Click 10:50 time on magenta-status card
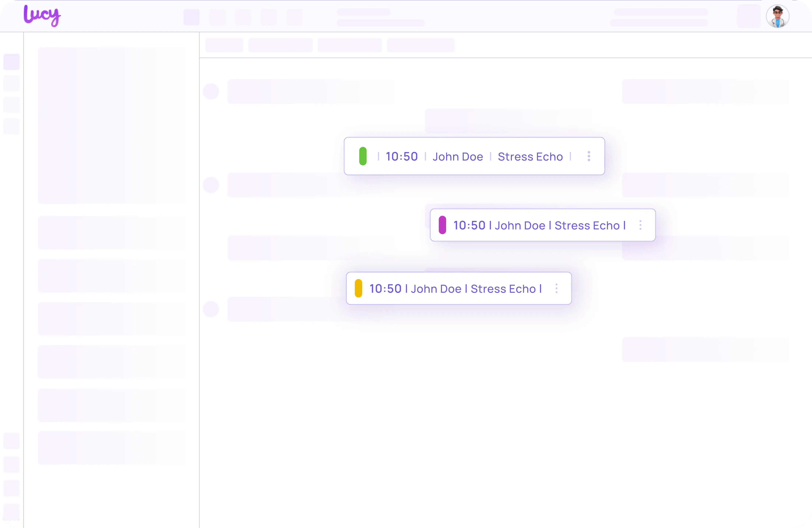Screen dimensions: 812x528 469,226
